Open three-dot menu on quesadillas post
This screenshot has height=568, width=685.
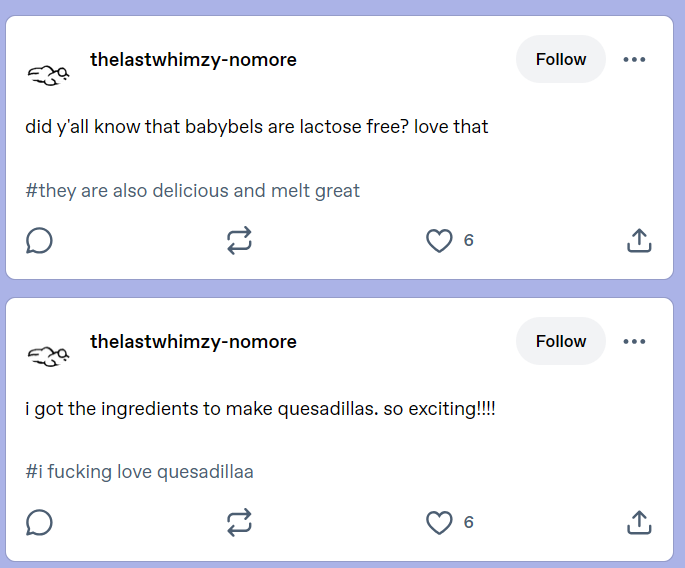[634, 341]
